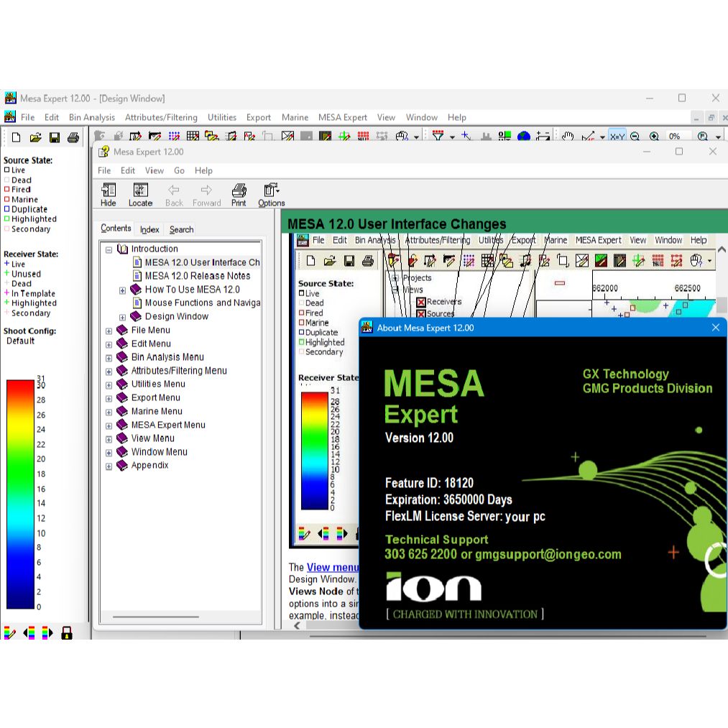
Task: Click the Options button in help toolbar
Action: click(x=272, y=195)
